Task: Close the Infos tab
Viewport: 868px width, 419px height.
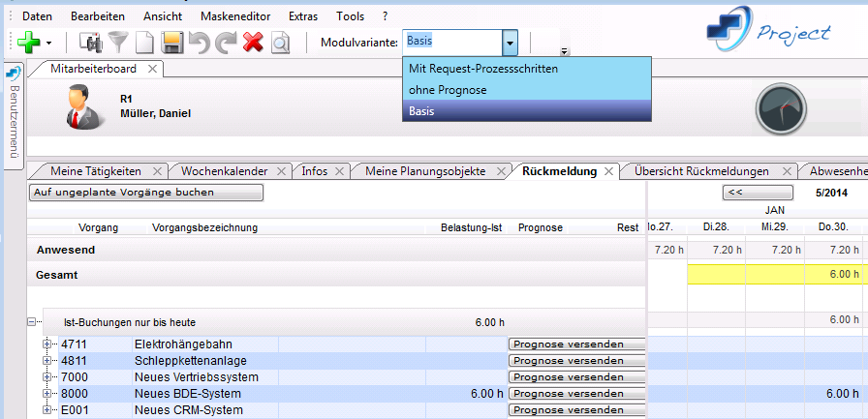Action: (340, 171)
